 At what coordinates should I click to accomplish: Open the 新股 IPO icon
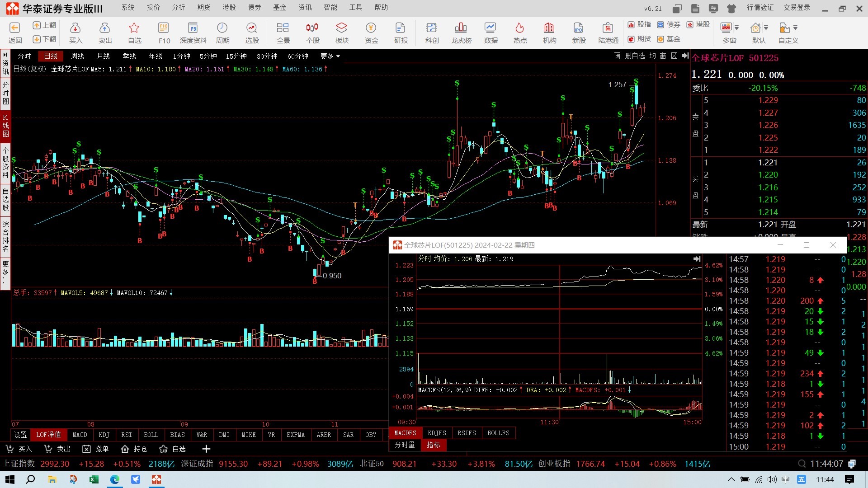point(578,29)
